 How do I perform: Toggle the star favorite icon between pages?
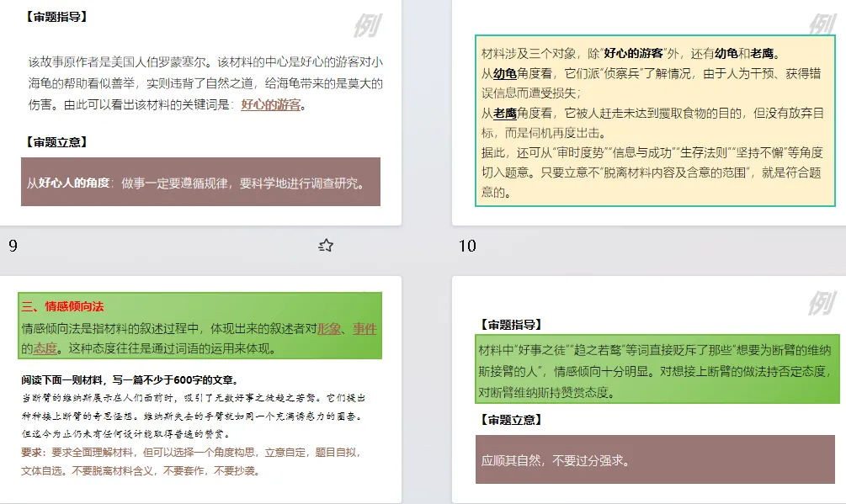point(325,244)
